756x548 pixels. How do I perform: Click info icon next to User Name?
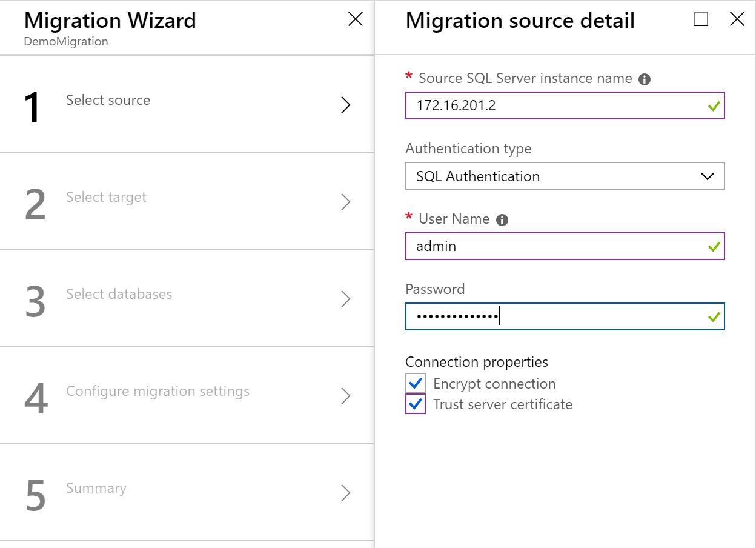(x=502, y=220)
